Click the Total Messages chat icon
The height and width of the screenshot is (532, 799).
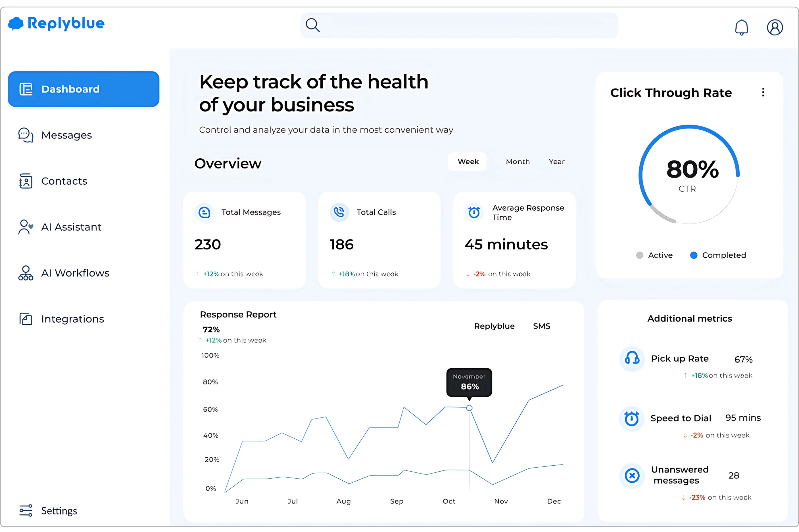pyautogui.click(x=204, y=213)
